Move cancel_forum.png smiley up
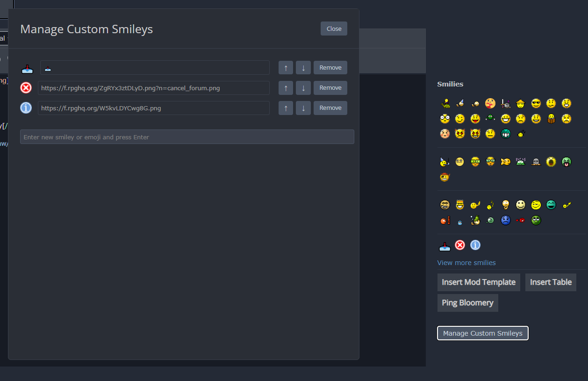588x381 pixels. point(286,88)
